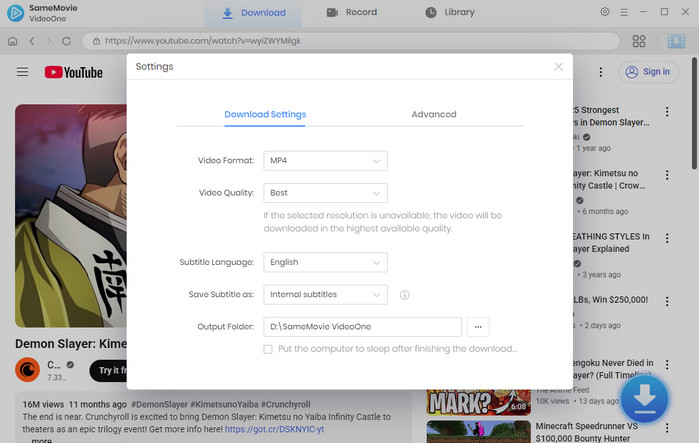699x443 pixels.
Task: Open the website grid icon near the address bar
Action: [639, 41]
